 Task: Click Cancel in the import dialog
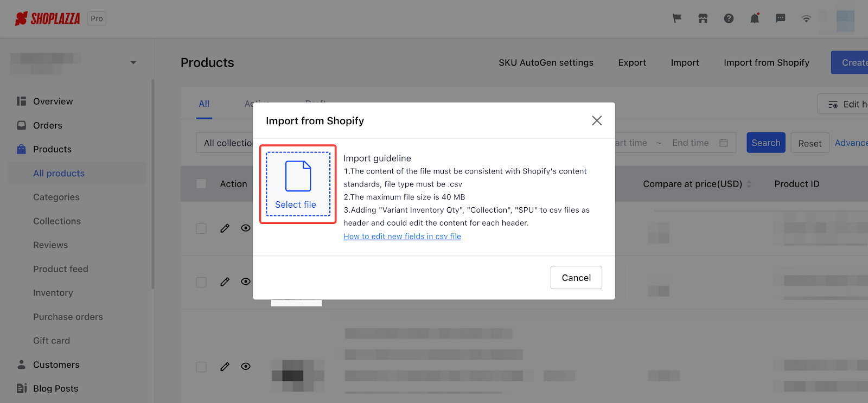click(576, 278)
